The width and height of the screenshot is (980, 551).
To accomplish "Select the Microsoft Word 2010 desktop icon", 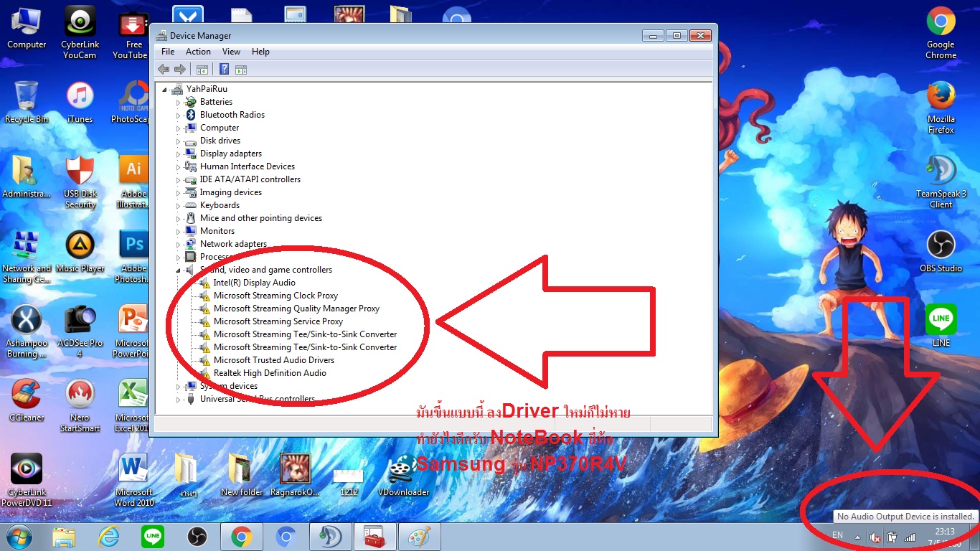I will point(133,481).
